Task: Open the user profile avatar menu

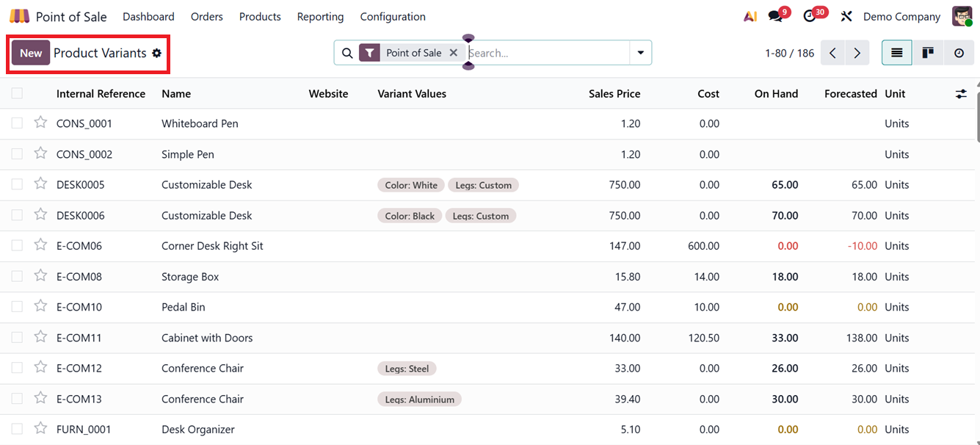Action: (962, 15)
